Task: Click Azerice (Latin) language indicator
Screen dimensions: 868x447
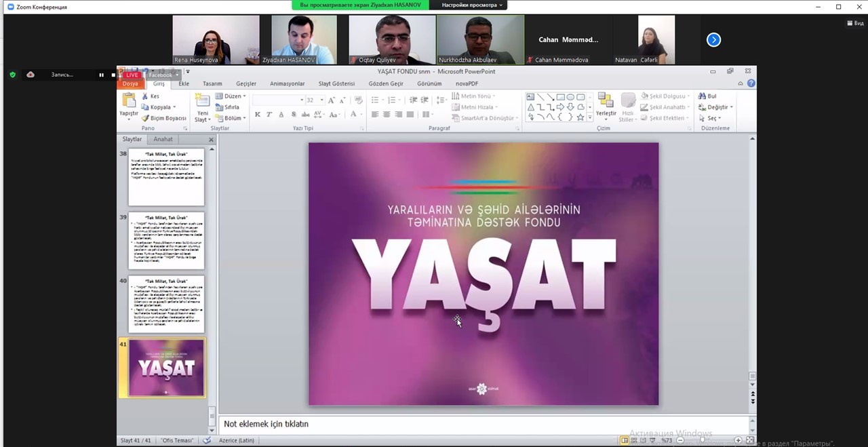Action: (237, 440)
